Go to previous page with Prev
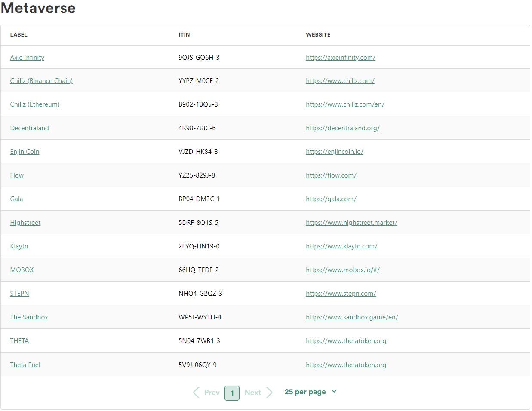 [x=206, y=393]
